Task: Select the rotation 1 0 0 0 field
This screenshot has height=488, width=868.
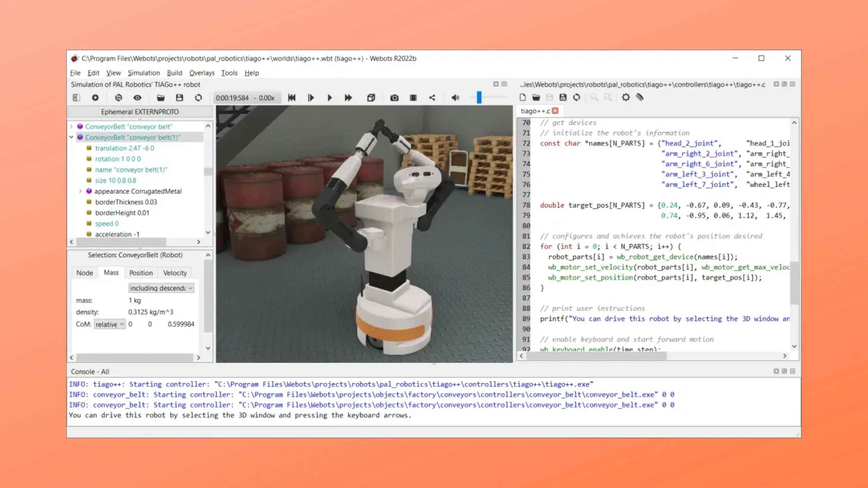Action: click(118, 159)
